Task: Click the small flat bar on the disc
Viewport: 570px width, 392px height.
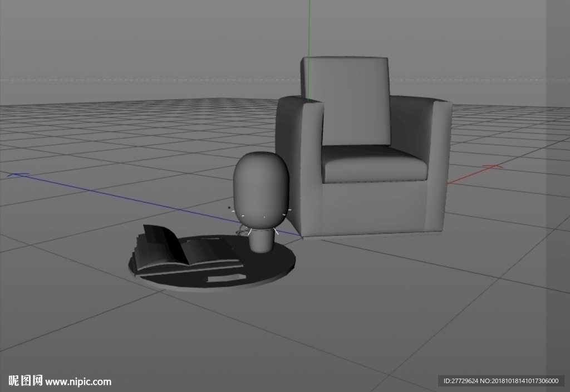Action: (x=227, y=278)
